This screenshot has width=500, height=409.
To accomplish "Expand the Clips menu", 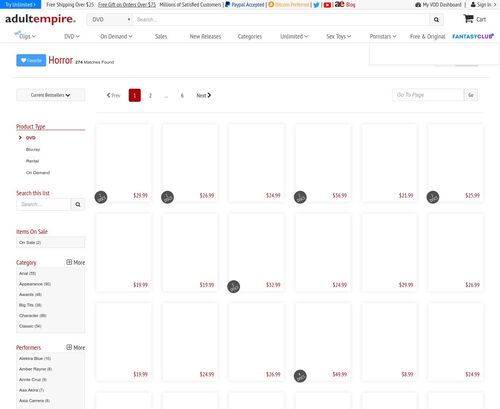I will click(x=26, y=36).
